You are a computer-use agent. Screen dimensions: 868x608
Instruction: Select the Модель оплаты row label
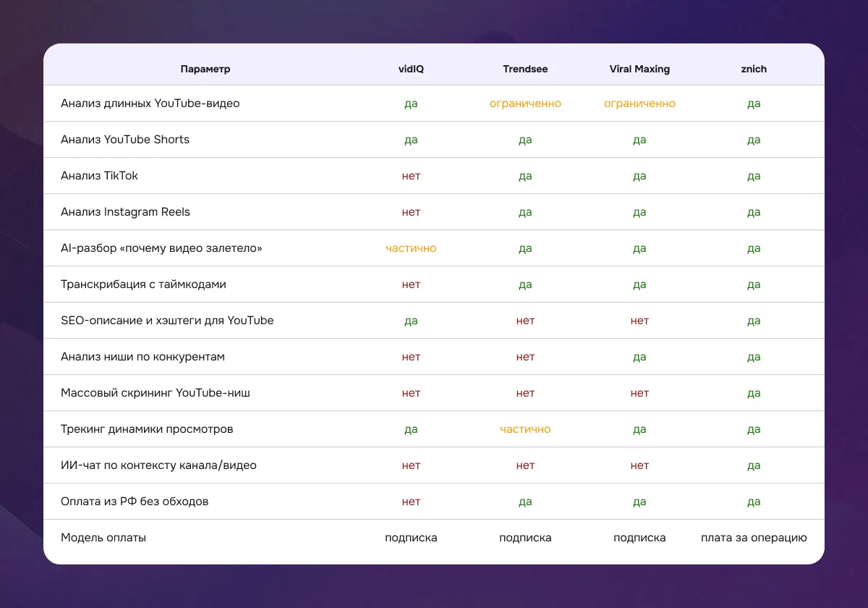click(103, 538)
